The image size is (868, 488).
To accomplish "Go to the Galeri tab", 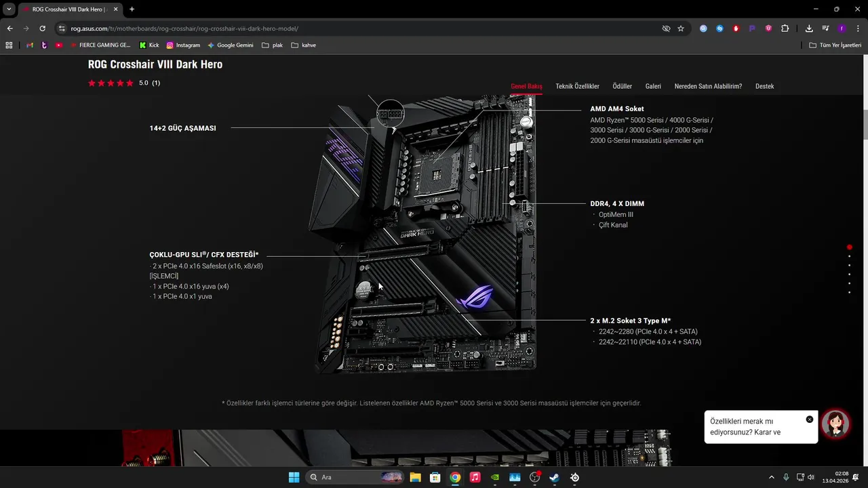I will [x=653, y=86].
